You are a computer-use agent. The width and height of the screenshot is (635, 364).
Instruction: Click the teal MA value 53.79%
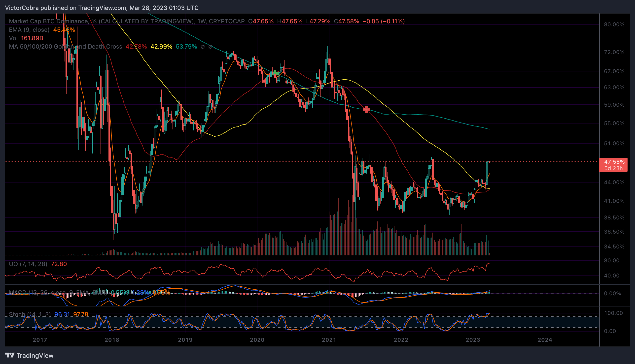click(186, 47)
